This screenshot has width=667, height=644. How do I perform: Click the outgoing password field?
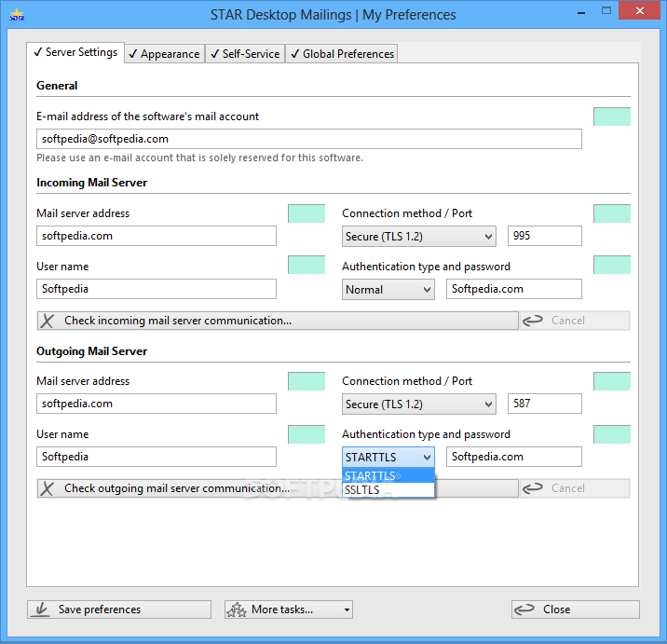[x=514, y=457]
